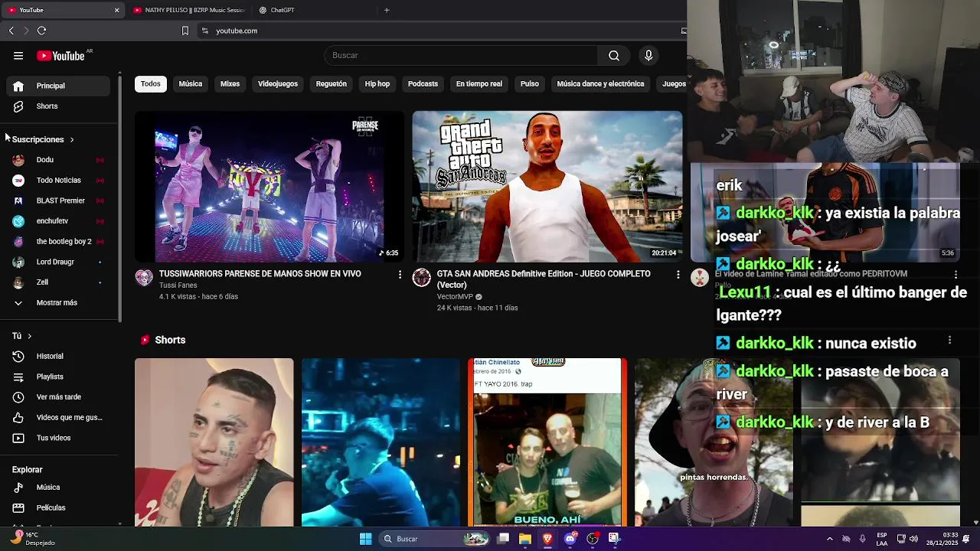The height and width of the screenshot is (551, 980).
Task: Switch to NATHY PELUSO BZRP browser tab
Action: 188,10
